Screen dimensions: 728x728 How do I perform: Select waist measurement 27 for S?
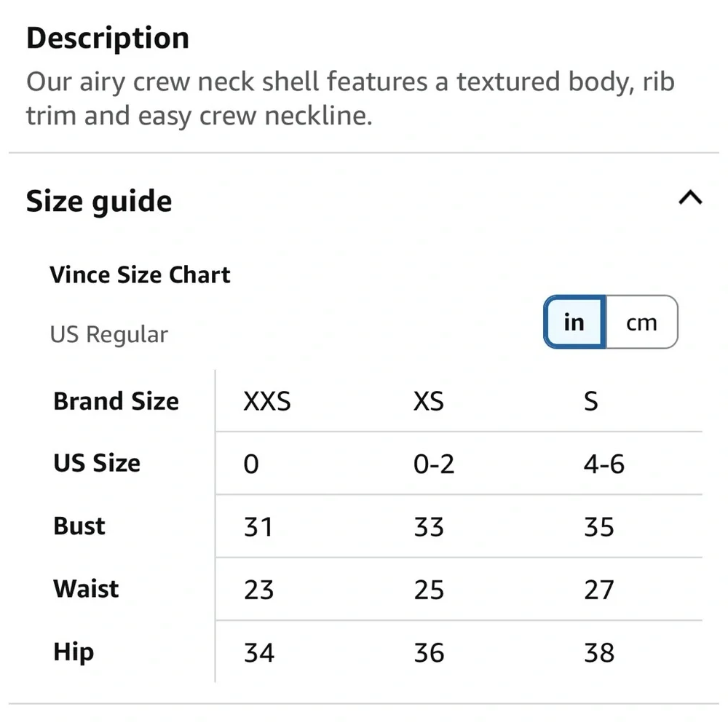(598, 589)
